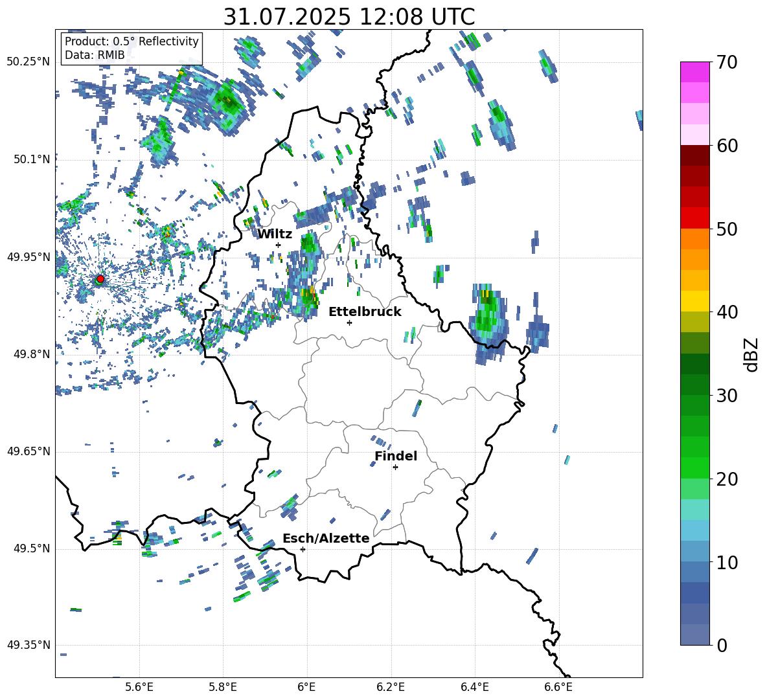The width and height of the screenshot is (767, 700).
Task: Click the 10 value on colorbar
Action: (x=727, y=562)
